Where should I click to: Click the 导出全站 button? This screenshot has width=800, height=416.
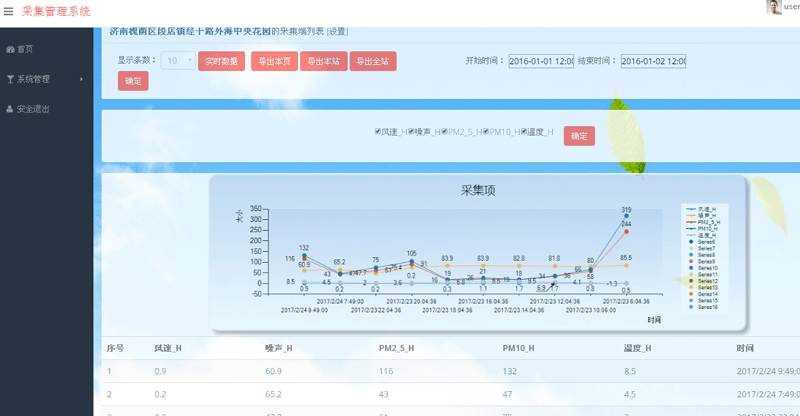373,61
